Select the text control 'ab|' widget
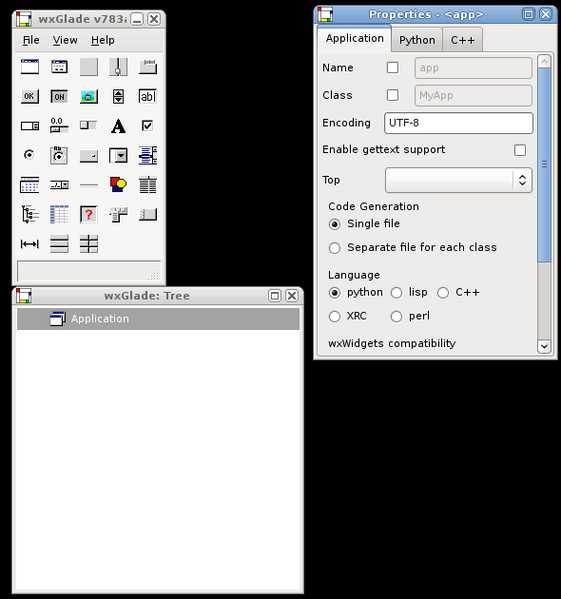 point(148,96)
